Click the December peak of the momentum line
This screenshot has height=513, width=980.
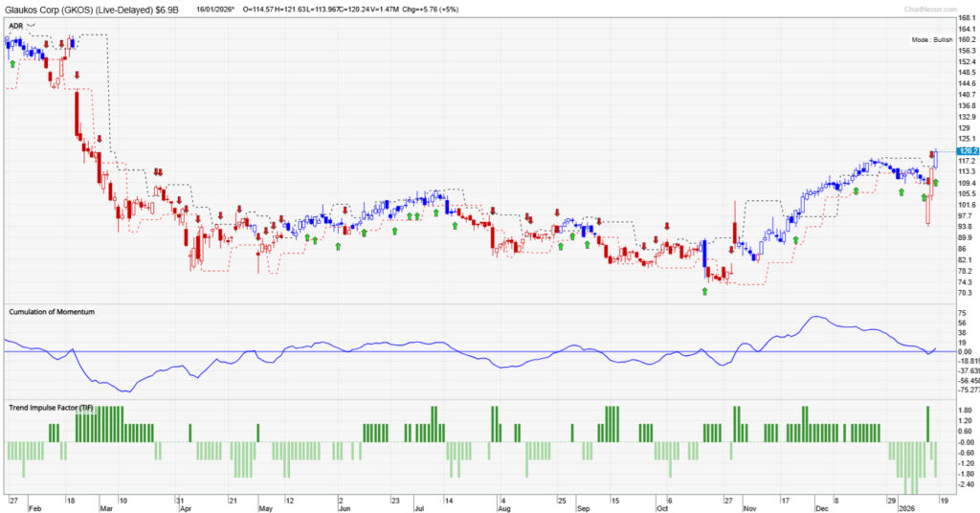pos(815,318)
